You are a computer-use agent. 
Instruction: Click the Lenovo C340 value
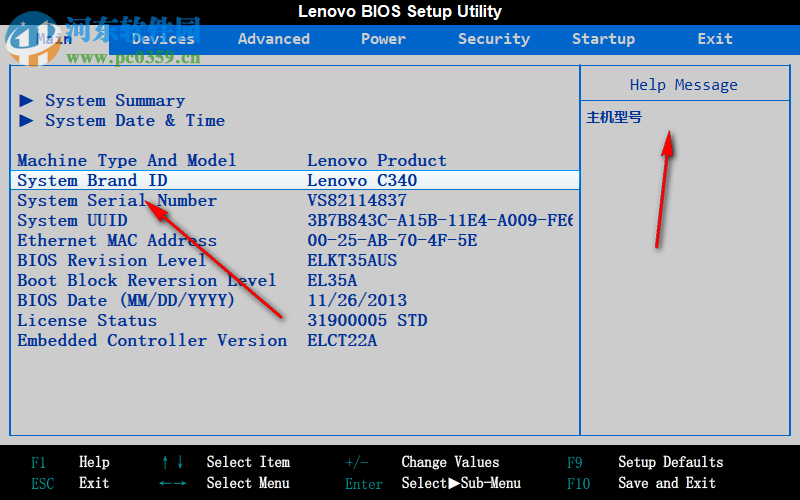click(362, 181)
